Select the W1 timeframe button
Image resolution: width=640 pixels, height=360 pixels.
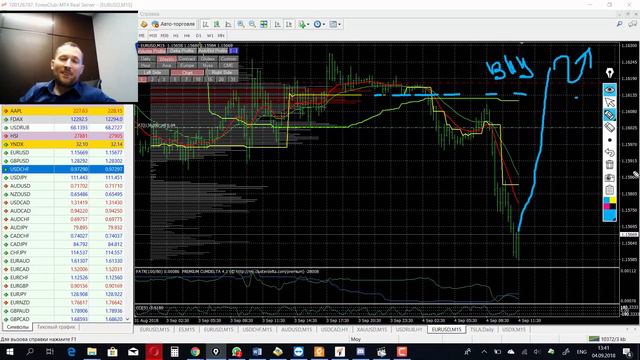click(210, 36)
